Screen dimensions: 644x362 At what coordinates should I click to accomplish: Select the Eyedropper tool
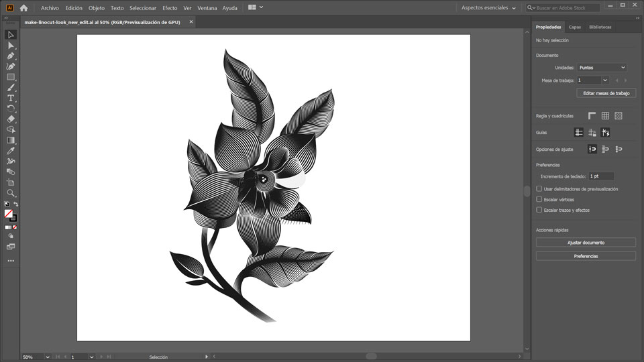click(x=11, y=151)
